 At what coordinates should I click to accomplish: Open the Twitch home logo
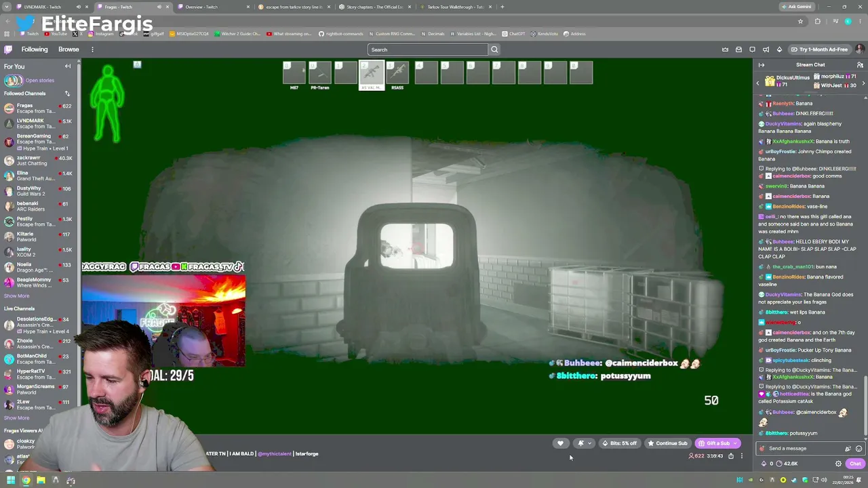click(8, 49)
